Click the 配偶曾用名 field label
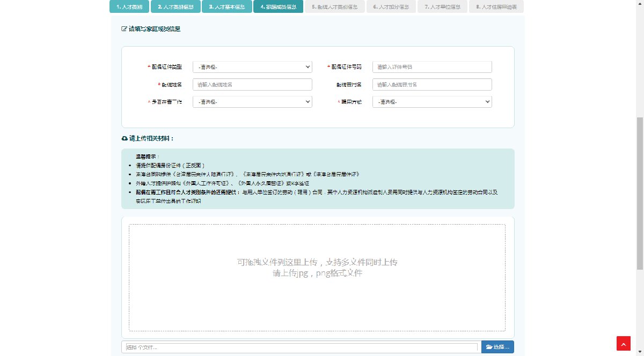Image resolution: width=644 pixels, height=356 pixels. 349,85
